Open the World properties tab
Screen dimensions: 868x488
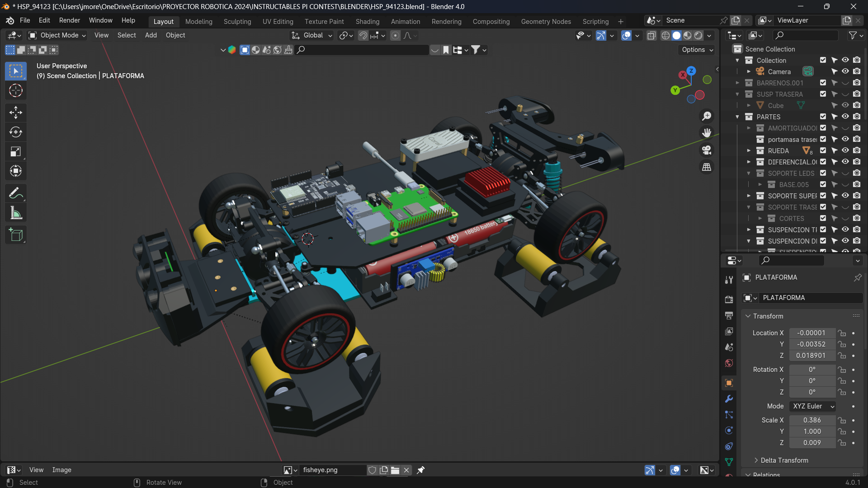click(729, 363)
